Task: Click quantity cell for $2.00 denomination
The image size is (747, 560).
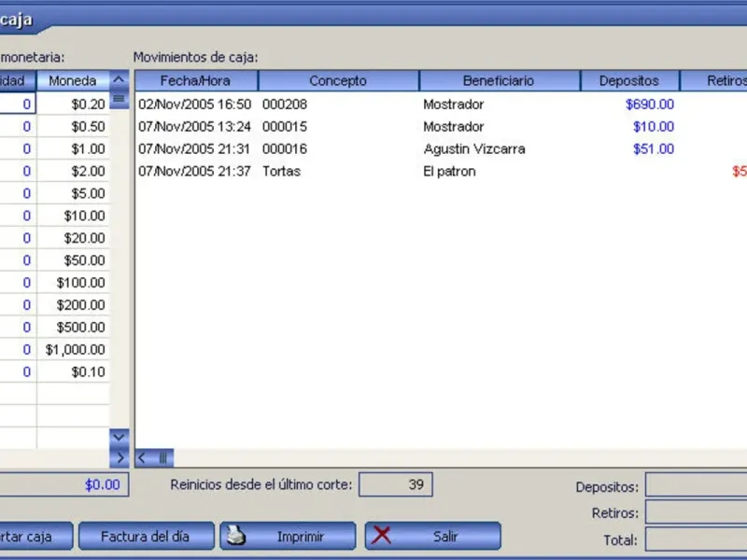Action: coord(18,171)
